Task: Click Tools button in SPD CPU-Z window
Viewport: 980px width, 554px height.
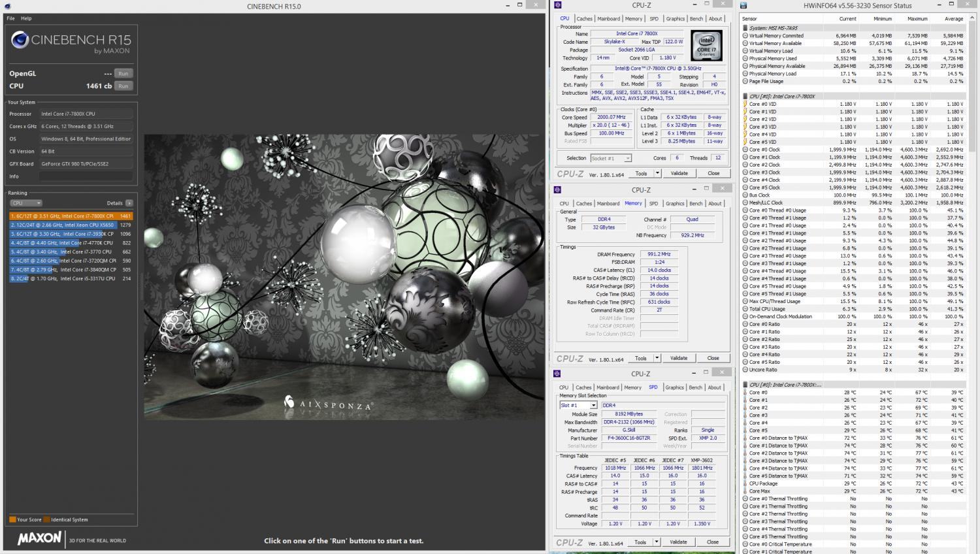Action: click(640, 542)
